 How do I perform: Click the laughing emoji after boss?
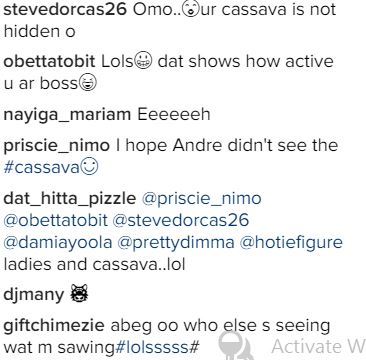[88, 84]
